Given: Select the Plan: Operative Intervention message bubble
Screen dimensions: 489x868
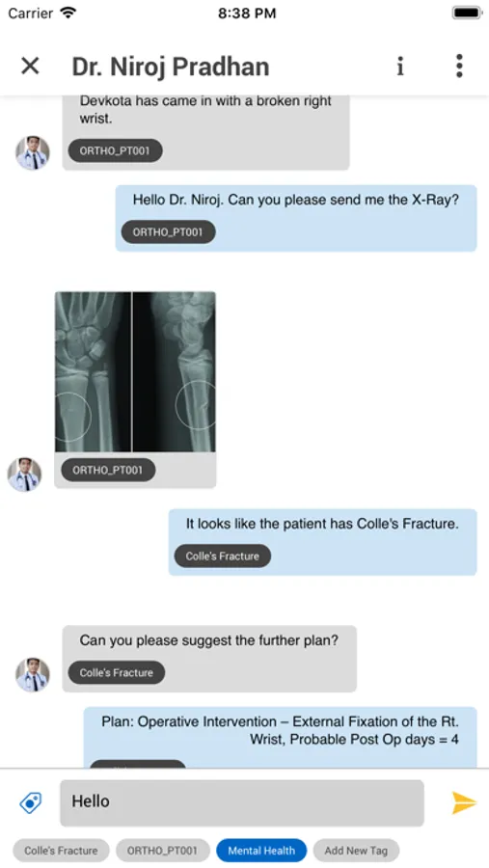Looking at the screenshot, I should pos(281,738).
